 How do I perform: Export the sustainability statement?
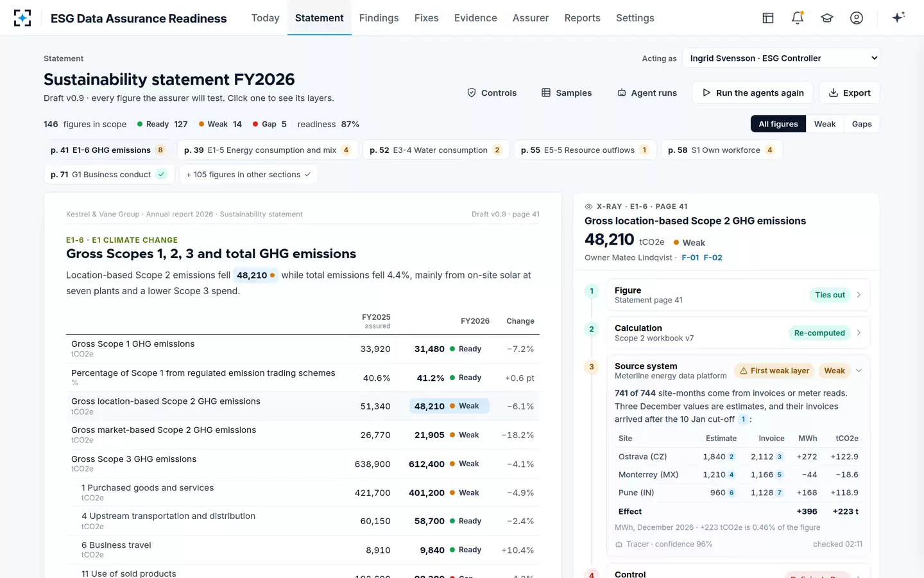tap(850, 93)
